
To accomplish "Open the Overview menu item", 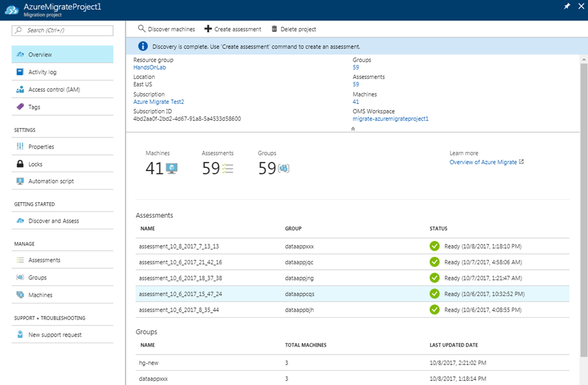I will 62,54.
